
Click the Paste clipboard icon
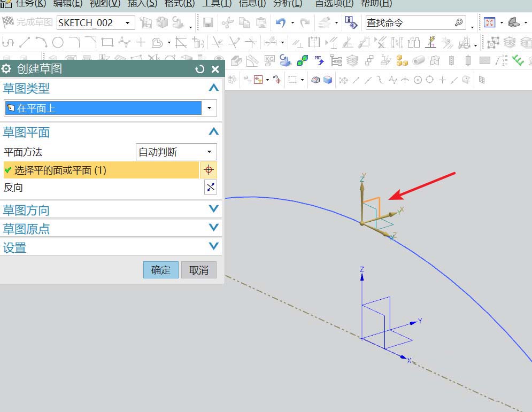(261, 23)
